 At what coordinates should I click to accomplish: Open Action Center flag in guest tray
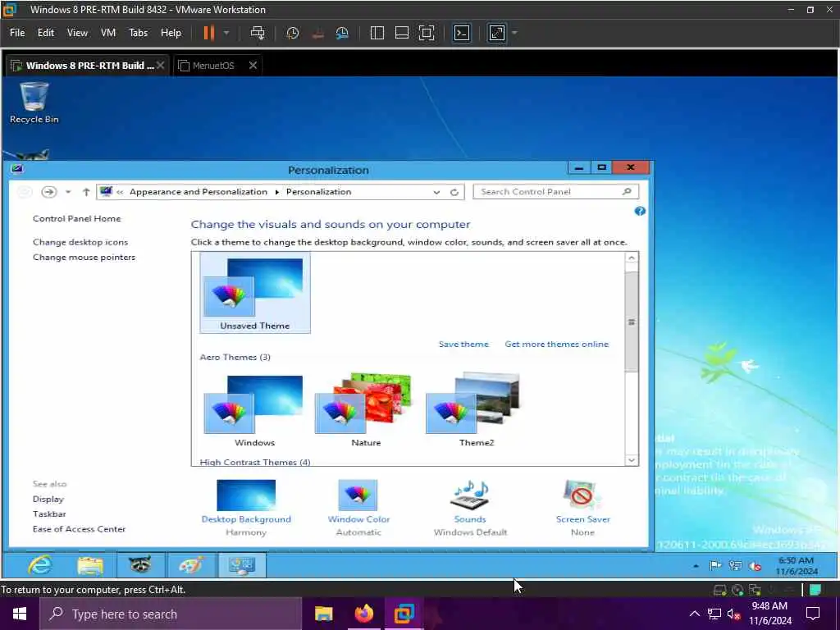(714, 566)
